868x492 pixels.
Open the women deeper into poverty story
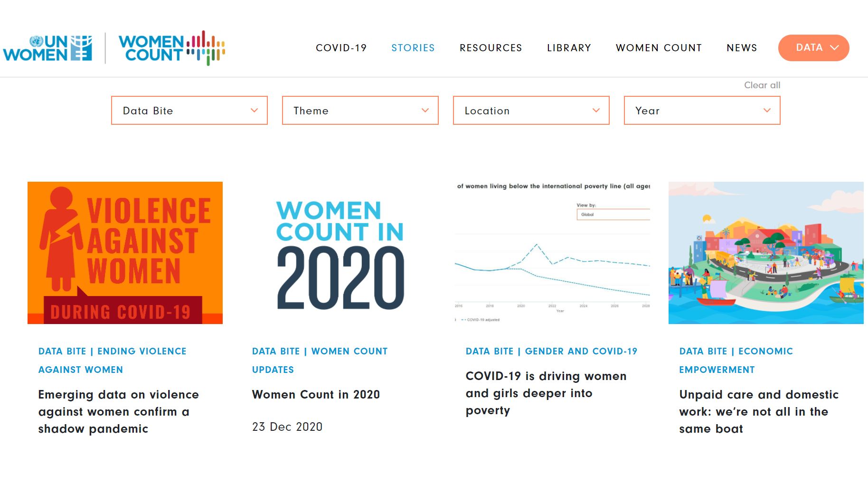(546, 393)
